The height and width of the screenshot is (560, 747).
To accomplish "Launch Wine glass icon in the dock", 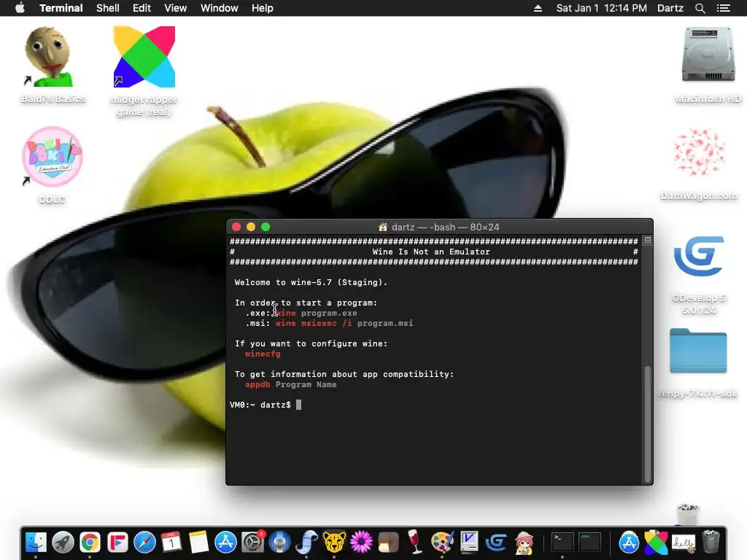I will coord(415,542).
